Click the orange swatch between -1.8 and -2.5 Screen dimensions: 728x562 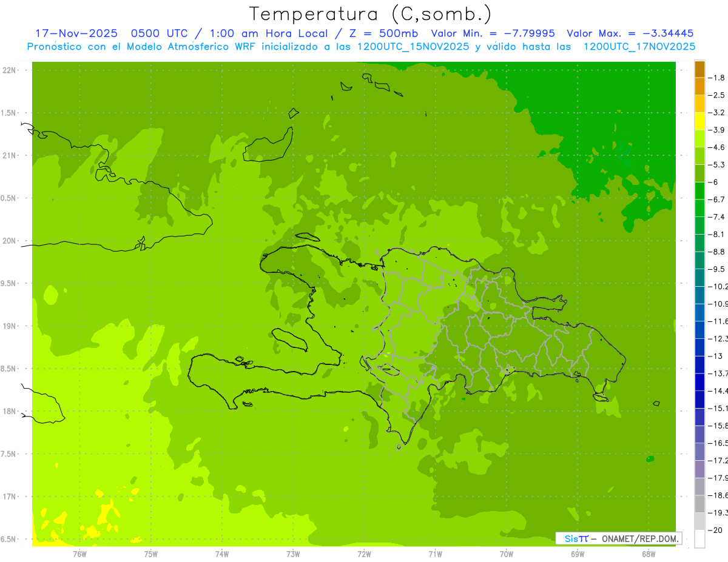point(699,87)
